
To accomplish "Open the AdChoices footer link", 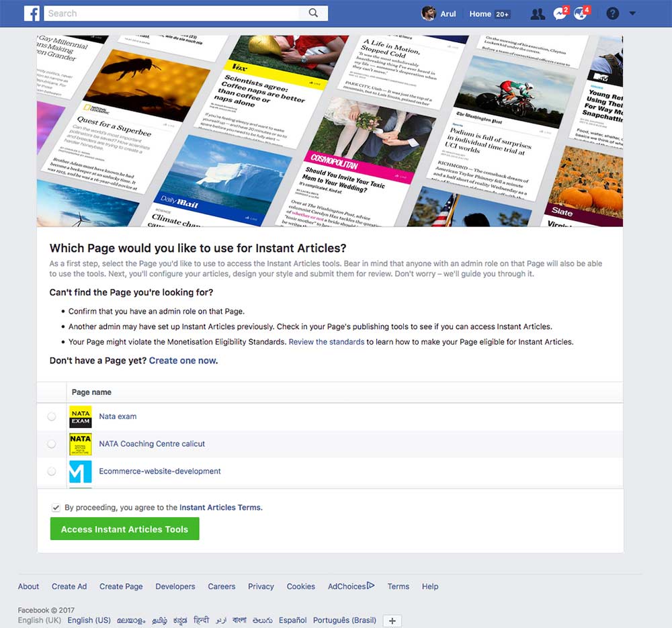I will point(347,586).
